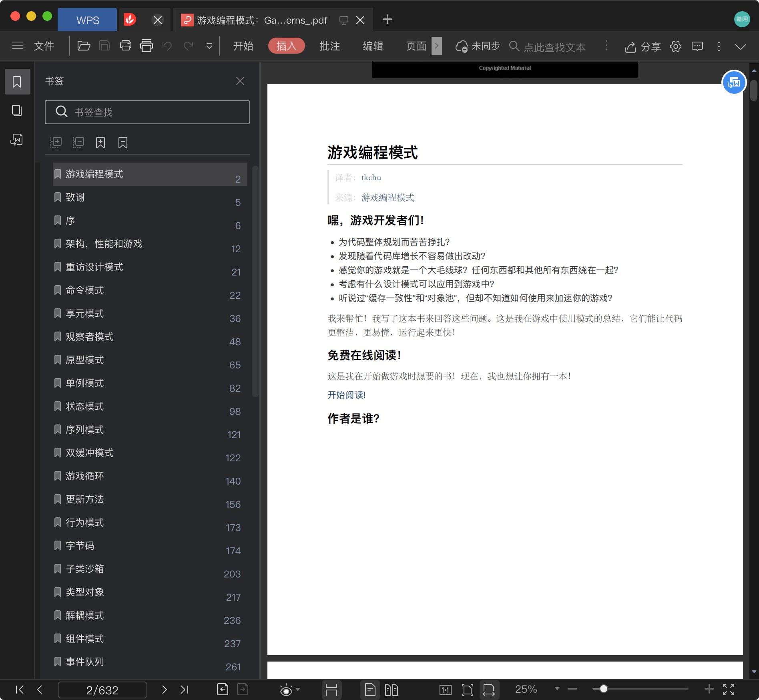Go to first page
The image size is (759, 700).
19,690
